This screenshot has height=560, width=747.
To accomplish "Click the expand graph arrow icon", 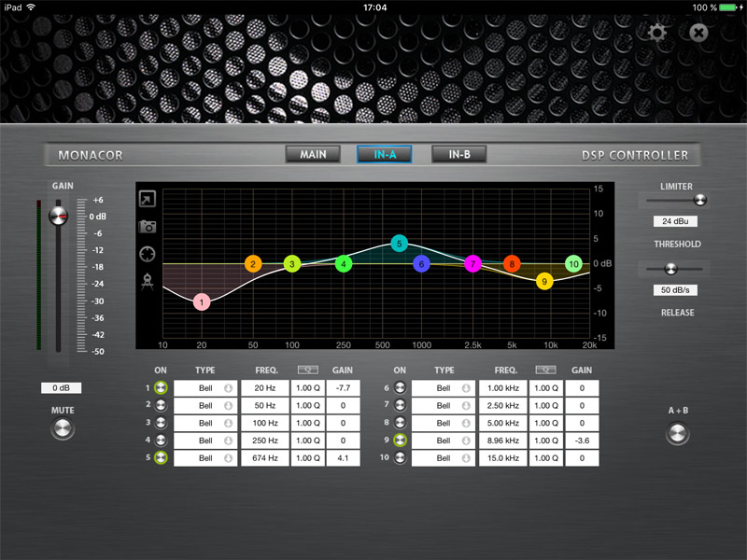I will [148, 199].
